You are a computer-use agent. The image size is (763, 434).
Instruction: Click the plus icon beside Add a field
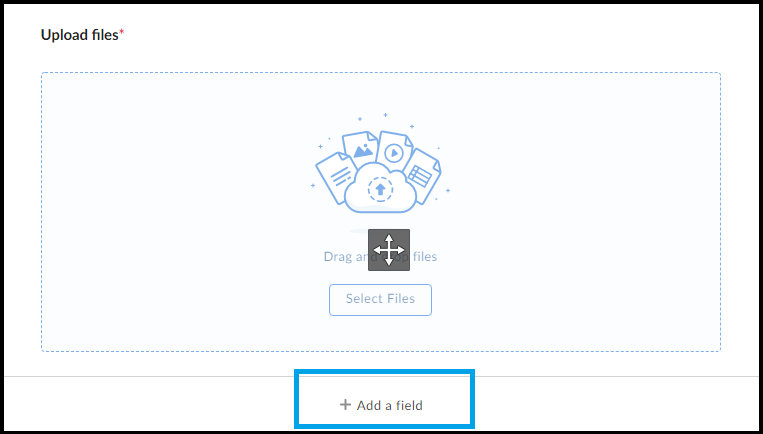345,404
